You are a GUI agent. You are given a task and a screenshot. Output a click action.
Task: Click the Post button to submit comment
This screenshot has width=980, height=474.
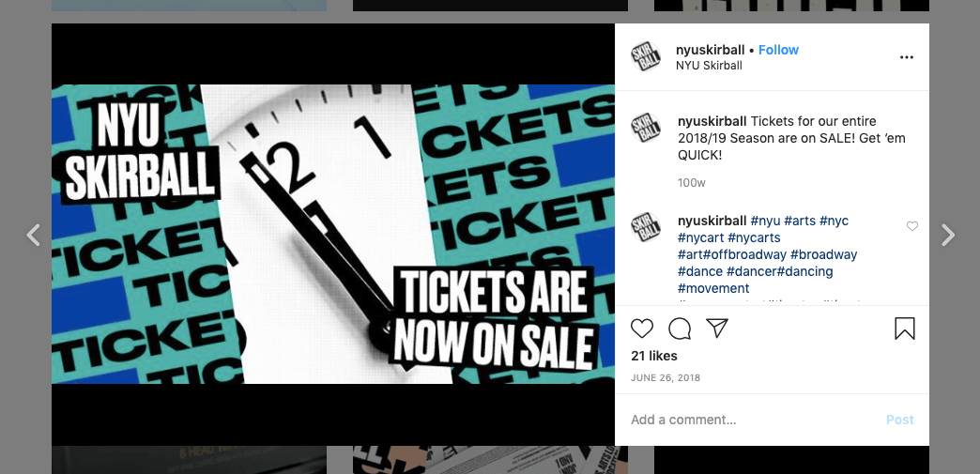[x=900, y=420]
